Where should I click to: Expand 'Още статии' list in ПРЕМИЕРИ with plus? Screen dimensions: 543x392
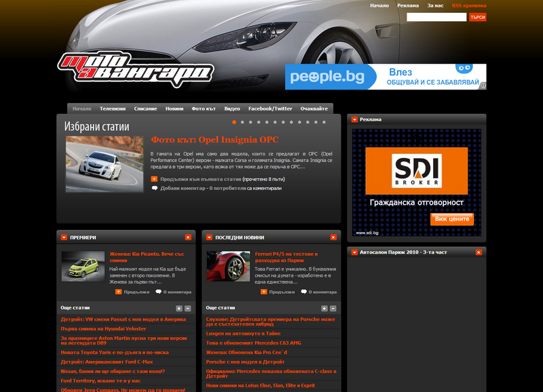(179, 309)
